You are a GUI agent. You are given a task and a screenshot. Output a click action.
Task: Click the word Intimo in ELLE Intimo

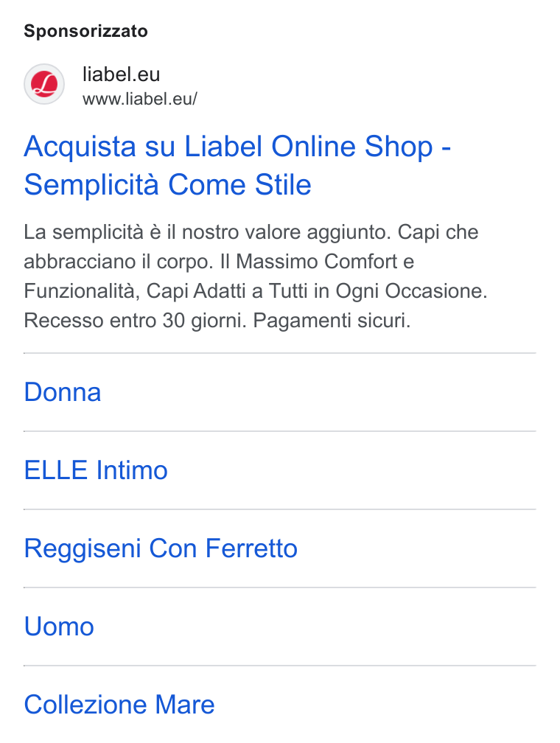(132, 470)
